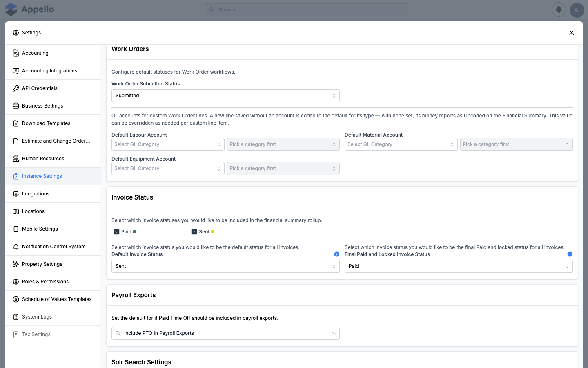588x368 pixels.
Task: Click the Appello logo
Action: [29, 9]
